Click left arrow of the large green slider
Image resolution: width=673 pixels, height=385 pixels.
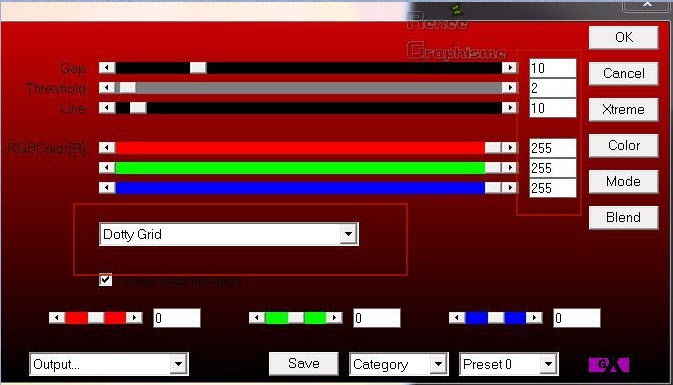(x=107, y=167)
